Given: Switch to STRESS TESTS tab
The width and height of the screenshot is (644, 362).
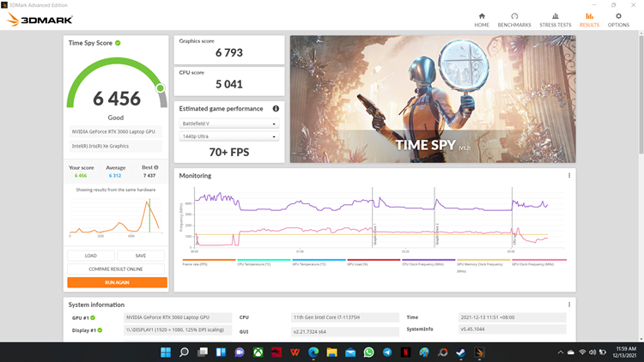Looking at the screenshot, I should (x=556, y=20).
